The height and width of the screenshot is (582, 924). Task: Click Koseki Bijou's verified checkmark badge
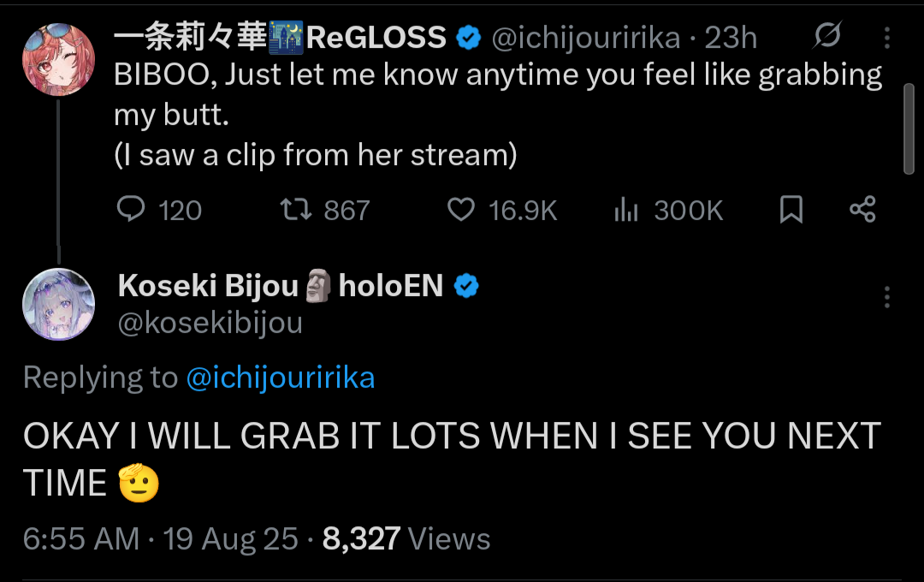[466, 286]
